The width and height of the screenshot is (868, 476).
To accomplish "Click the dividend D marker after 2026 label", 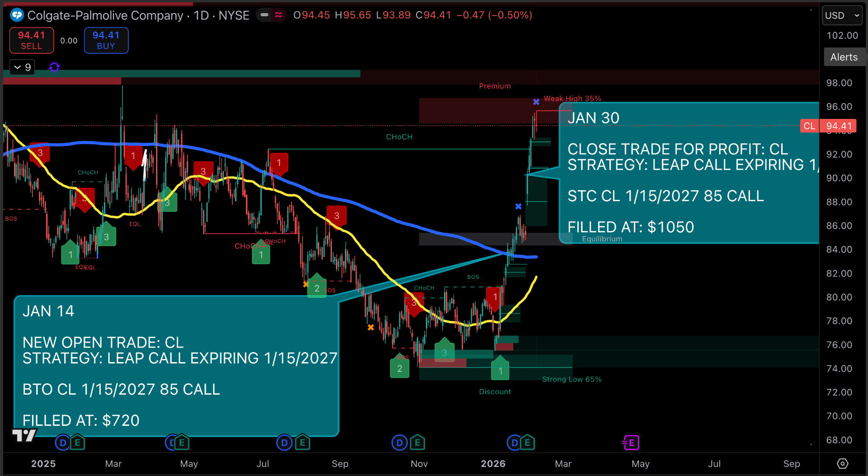I will [514, 443].
